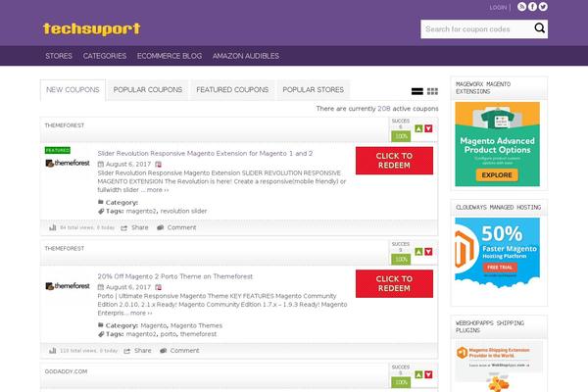Click red icon after Slider Revolution date
Screen dimensions: 588x392
[158, 165]
